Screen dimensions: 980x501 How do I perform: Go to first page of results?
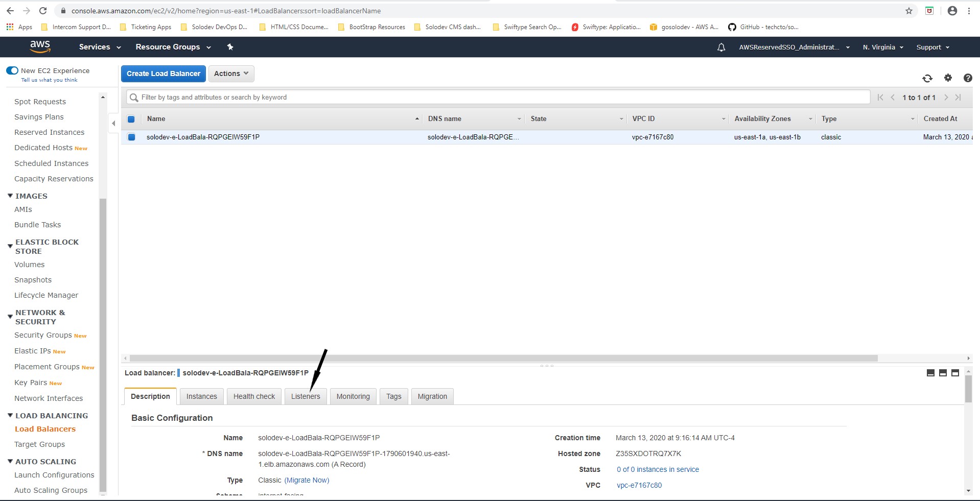pos(880,98)
